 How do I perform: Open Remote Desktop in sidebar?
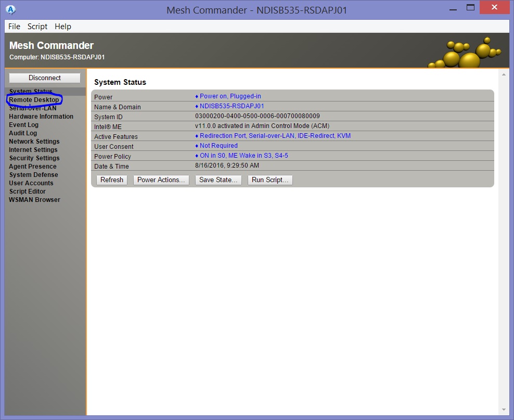34,100
